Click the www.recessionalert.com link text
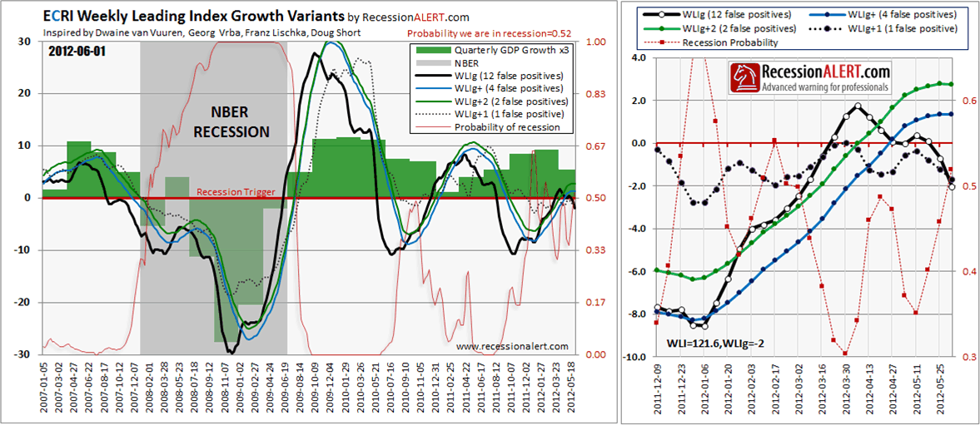Screen dimensions: 980x425 point(512,346)
